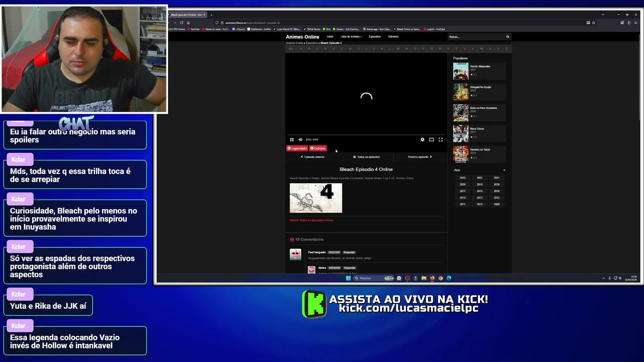Open the YouTube bookmark
The height and width of the screenshot is (362, 644).
193,29
